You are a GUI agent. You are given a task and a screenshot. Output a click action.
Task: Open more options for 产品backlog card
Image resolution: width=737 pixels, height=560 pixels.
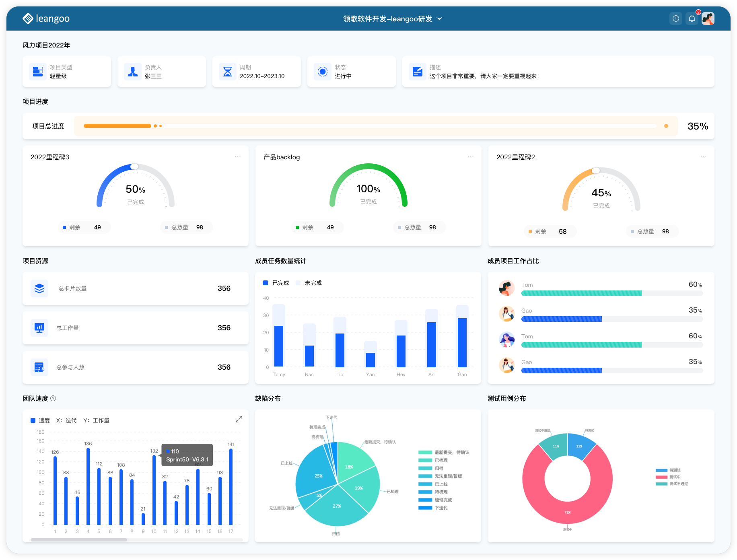[471, 157]
